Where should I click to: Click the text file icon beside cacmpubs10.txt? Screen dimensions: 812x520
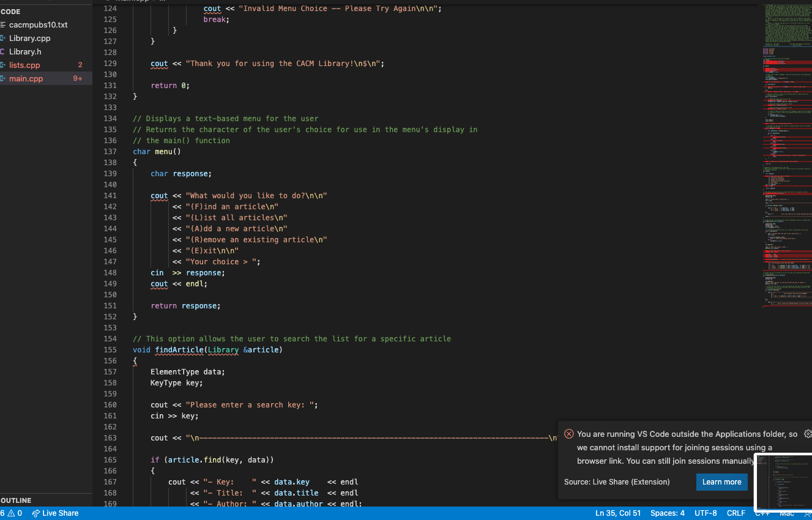click(3, 25)
